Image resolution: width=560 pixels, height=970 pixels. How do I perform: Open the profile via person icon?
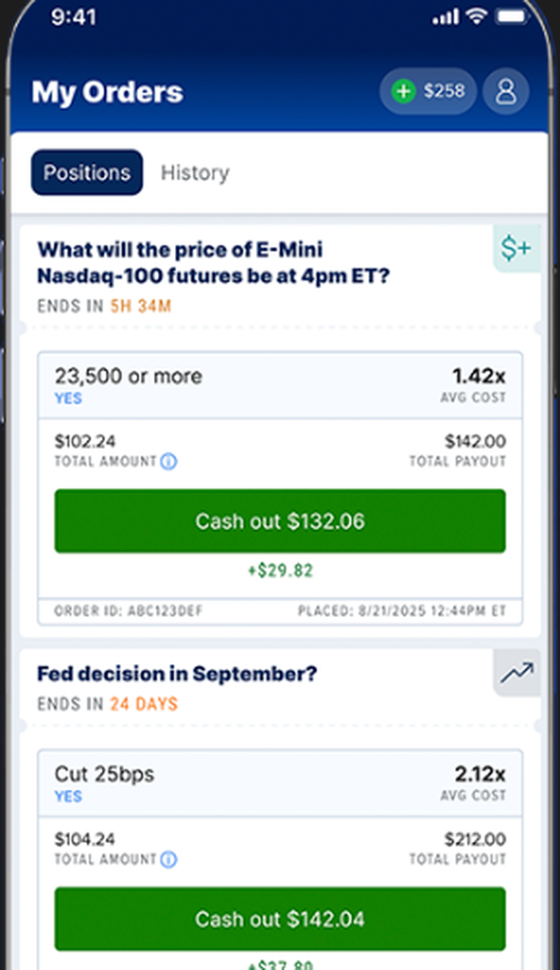(x=506, y=91)
